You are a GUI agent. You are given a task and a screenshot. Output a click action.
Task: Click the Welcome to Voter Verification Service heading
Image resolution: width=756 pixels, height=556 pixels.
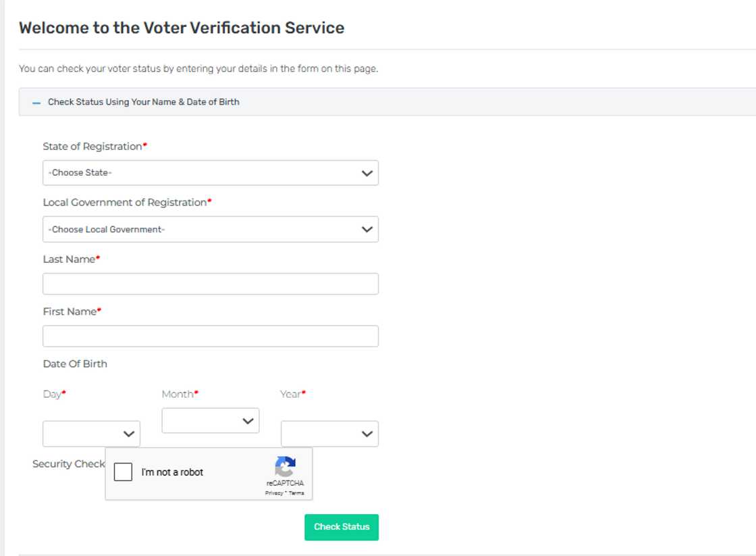coord(182,28)
